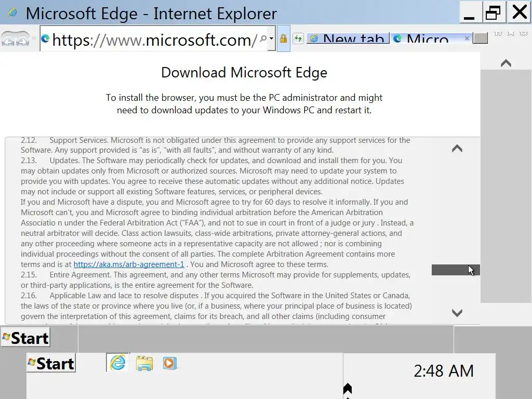Click the 2:48 AM taskbar clock

point(444,371)
